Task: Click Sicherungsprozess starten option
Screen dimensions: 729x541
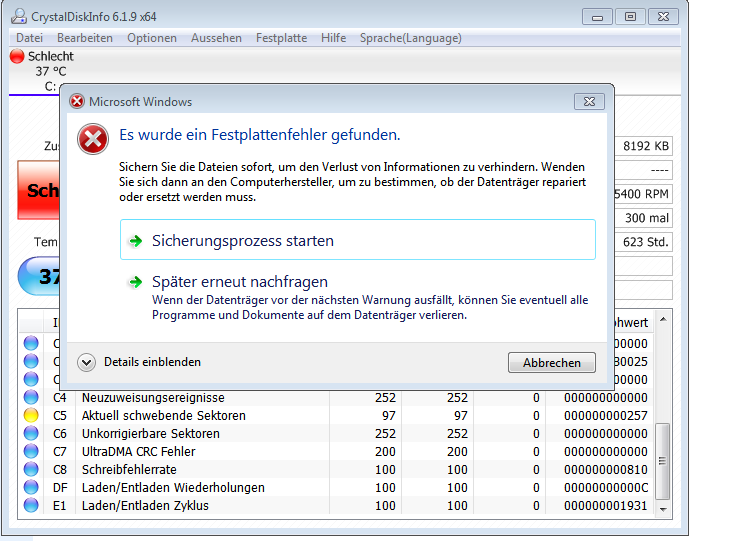Action: [358, 240]
